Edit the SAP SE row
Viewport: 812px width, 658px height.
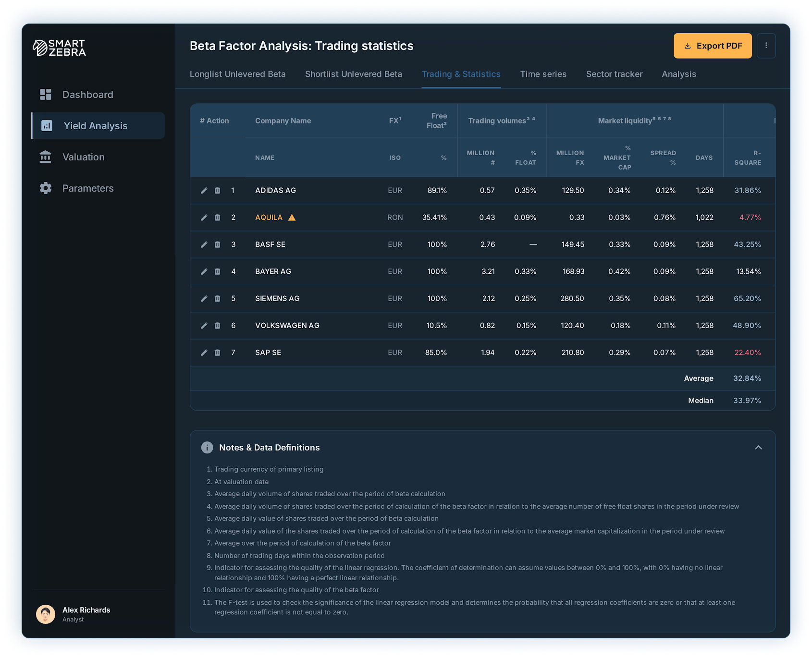pos(204,353)
